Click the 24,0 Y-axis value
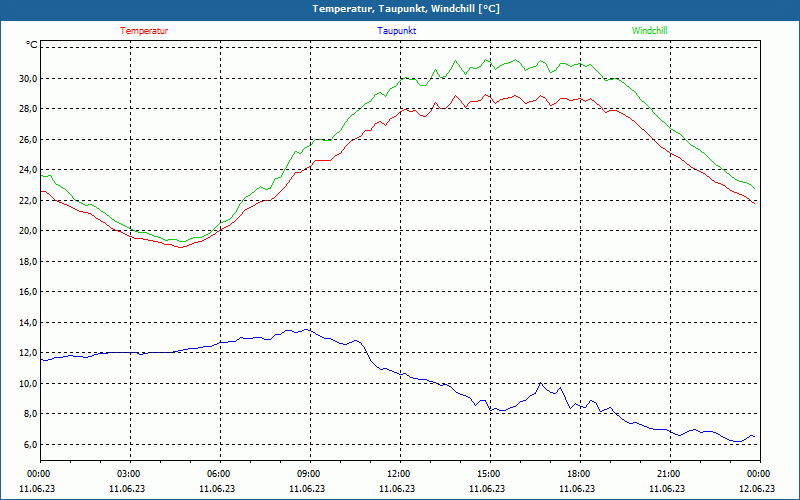Image resolution: width=800 pixels, height=500 pixels. pyautogui.click(x=28, y=170)
